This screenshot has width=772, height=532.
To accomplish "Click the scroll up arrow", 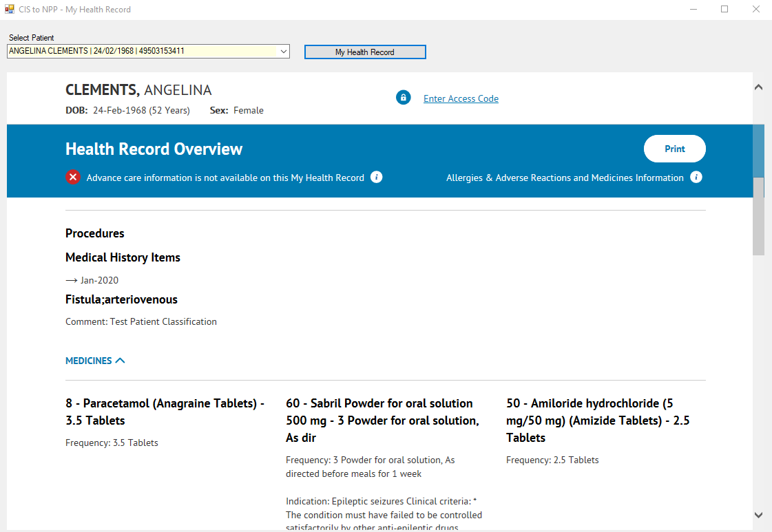I will [x=758, y=87].
